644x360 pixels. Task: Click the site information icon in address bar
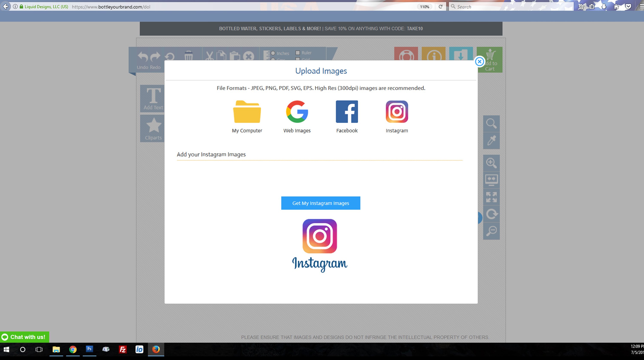pos(15,6)
